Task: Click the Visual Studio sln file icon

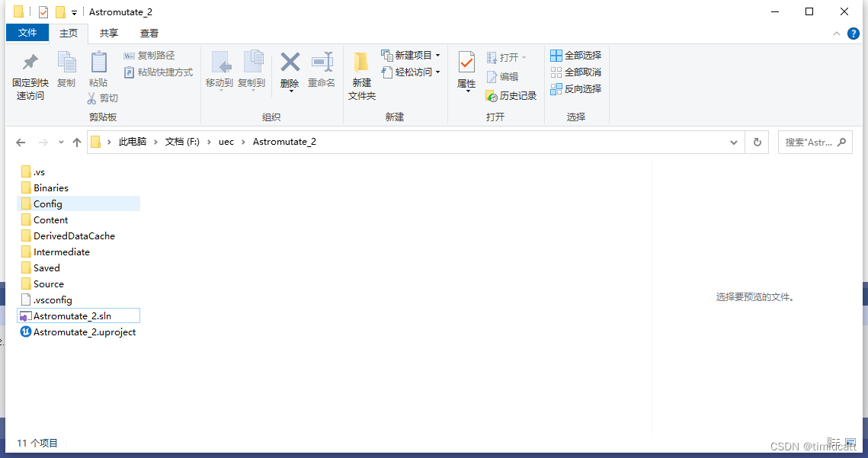Action: pyautogui.click(x=25, y=316)
